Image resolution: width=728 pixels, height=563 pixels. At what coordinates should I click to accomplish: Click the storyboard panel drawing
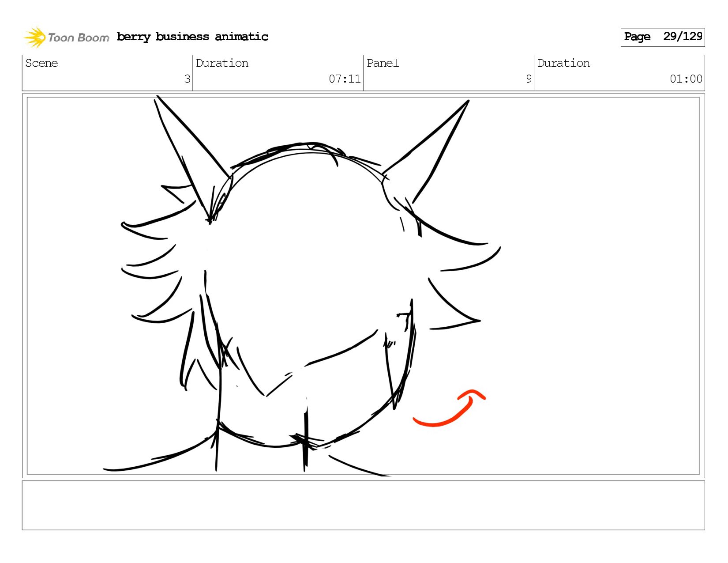(363, 286)
